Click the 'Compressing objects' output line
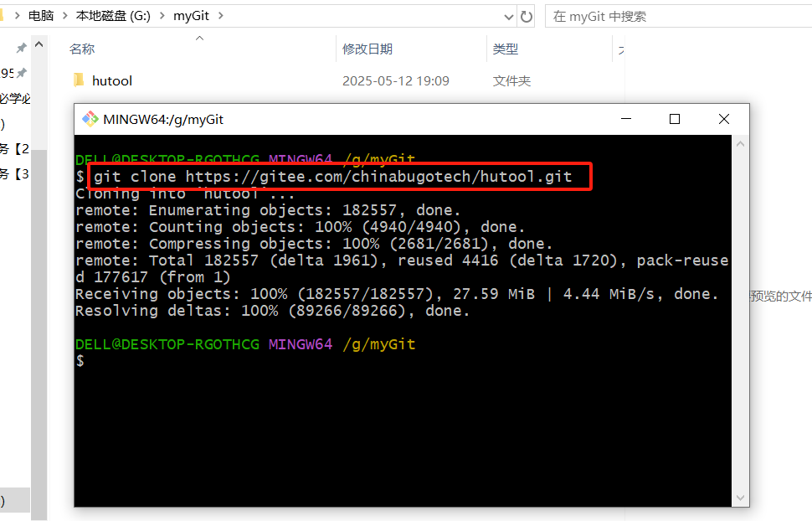The height and width of the screenshot is (521, 812). point(314,243)
